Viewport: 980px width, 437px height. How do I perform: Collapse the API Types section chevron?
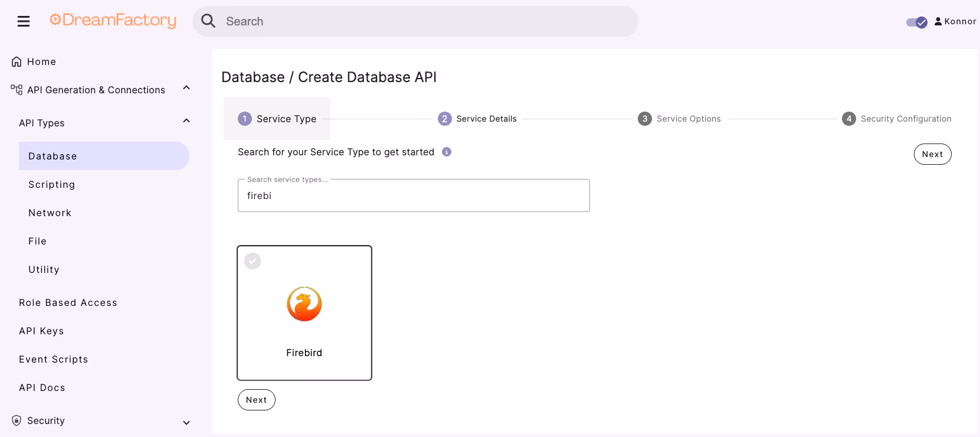pyautogui.click(x=186, y=121)
